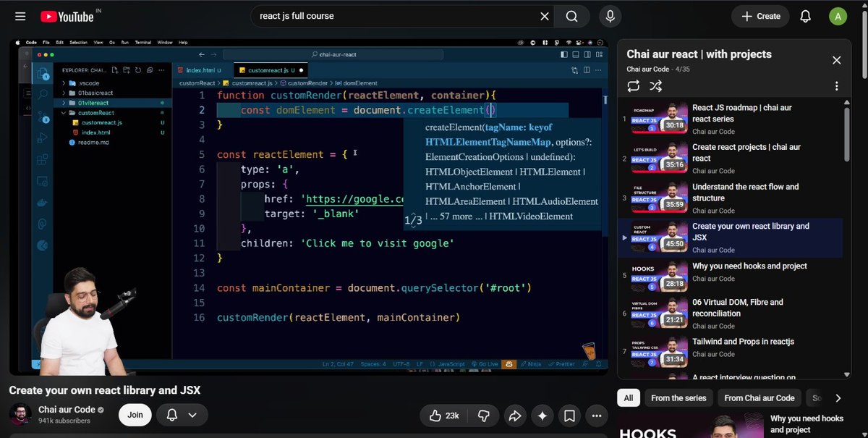The image size is (868, 438).
Task: Open the channel notification bell dropdown
Action: 181,415
